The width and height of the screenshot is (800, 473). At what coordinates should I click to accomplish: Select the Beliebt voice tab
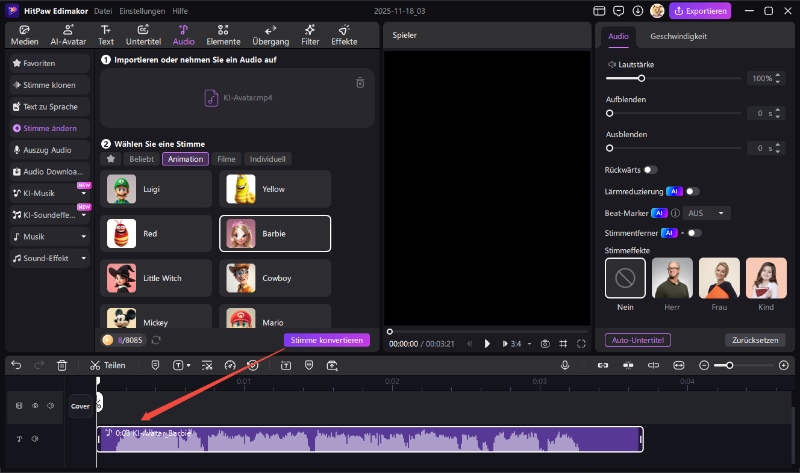click(x=141, y=159)
